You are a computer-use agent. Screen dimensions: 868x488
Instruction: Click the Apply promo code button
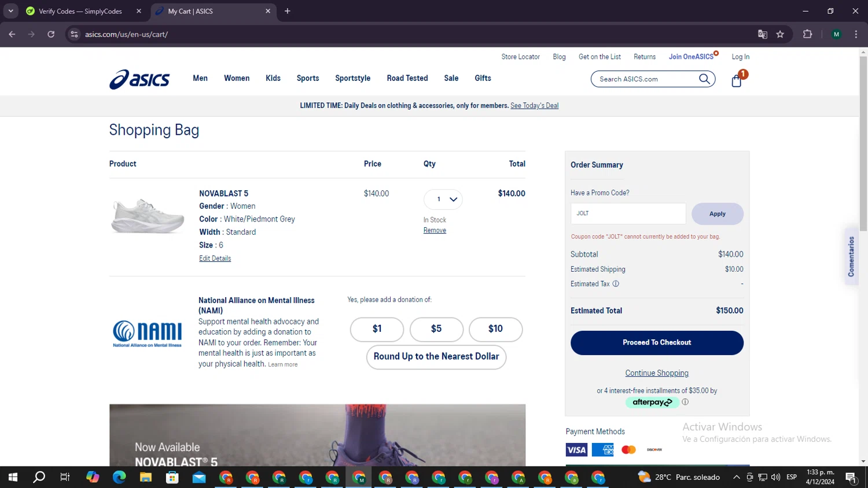click(718, 214)
